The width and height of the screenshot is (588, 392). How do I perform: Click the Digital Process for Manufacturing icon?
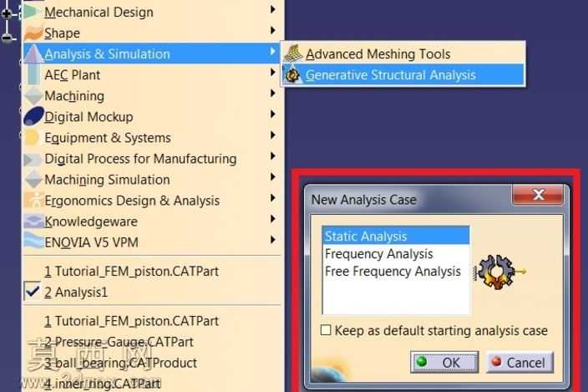[33, 160]
